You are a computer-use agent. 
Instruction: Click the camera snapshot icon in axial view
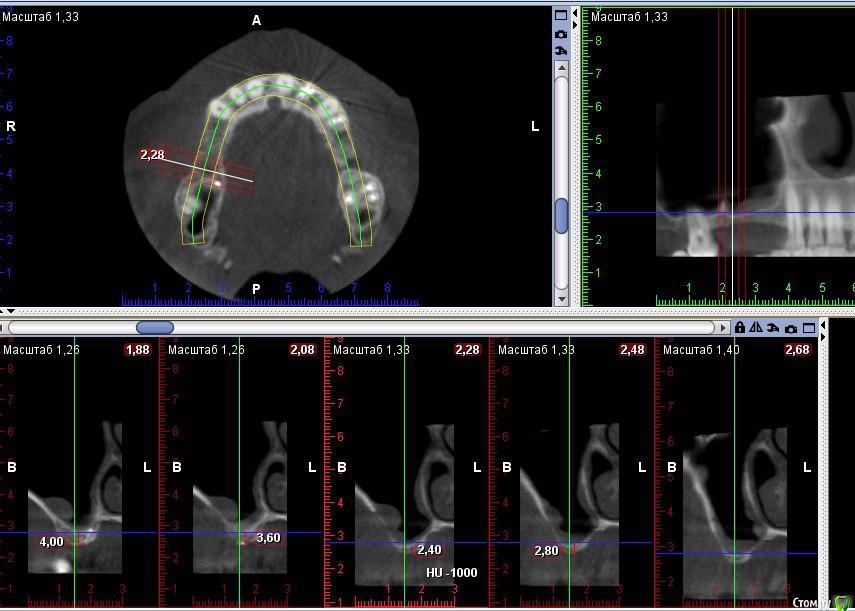561,33
